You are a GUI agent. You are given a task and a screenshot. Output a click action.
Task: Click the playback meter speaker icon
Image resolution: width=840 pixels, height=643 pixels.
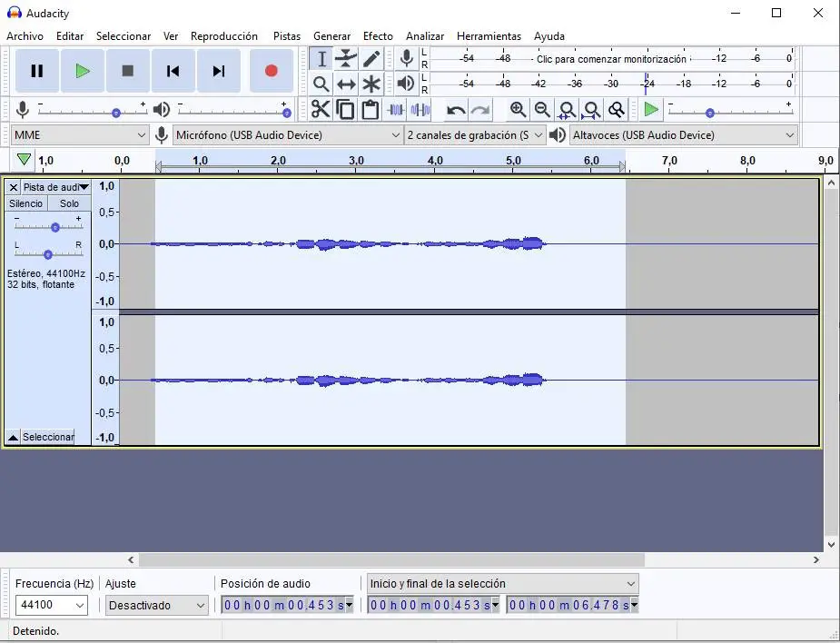407,84
